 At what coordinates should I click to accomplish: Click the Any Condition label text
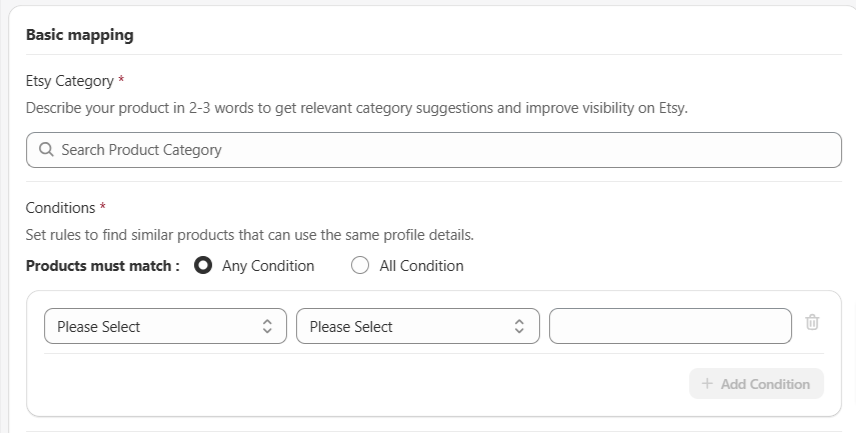(268, 266)
